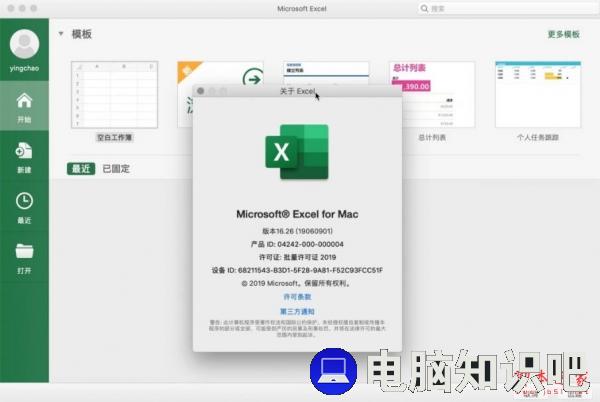Select the 空白工作簿 template thumbnail
The height and width of the screenshot is (402, 600).
pyautogui.click(x=114, y=94)
